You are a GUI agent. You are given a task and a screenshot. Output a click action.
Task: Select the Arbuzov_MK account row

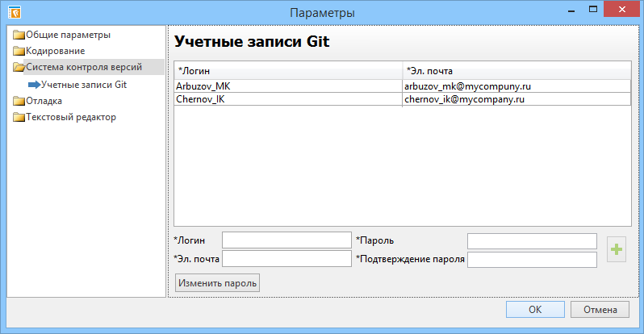(287, 86)
